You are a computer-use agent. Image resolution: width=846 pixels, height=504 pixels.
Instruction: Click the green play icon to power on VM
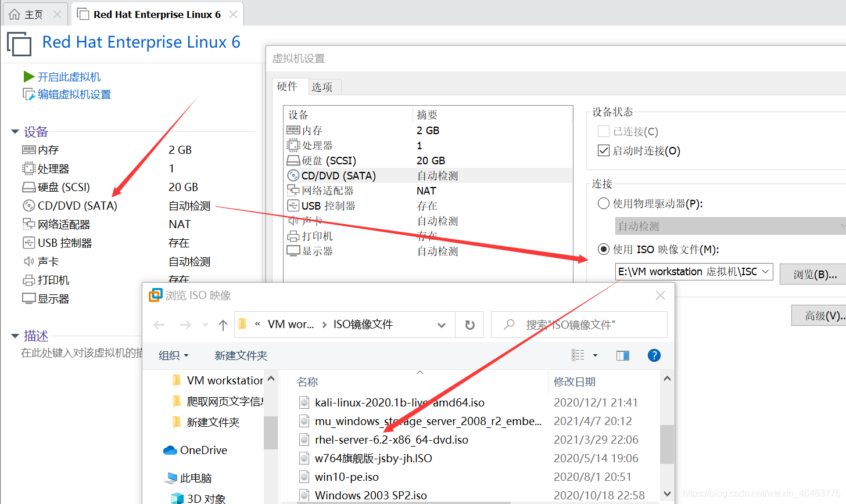pyautogui.click(x=28, y=77)
